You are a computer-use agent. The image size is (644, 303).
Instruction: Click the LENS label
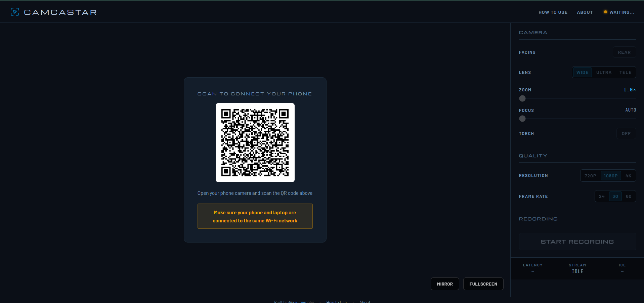click(525, 73)
